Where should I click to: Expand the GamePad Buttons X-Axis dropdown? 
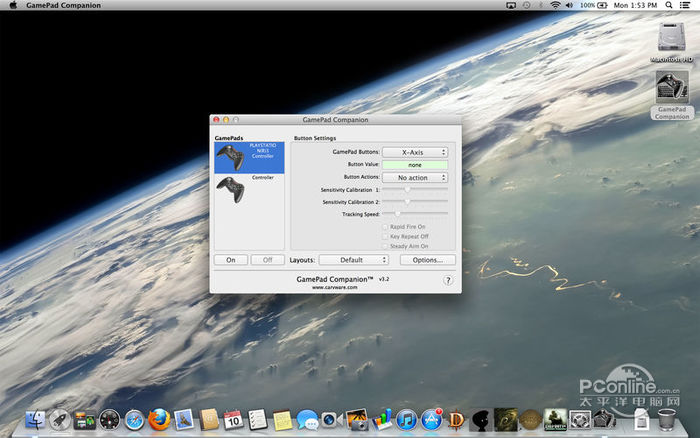pyautogui.click(x=415, y=152)
